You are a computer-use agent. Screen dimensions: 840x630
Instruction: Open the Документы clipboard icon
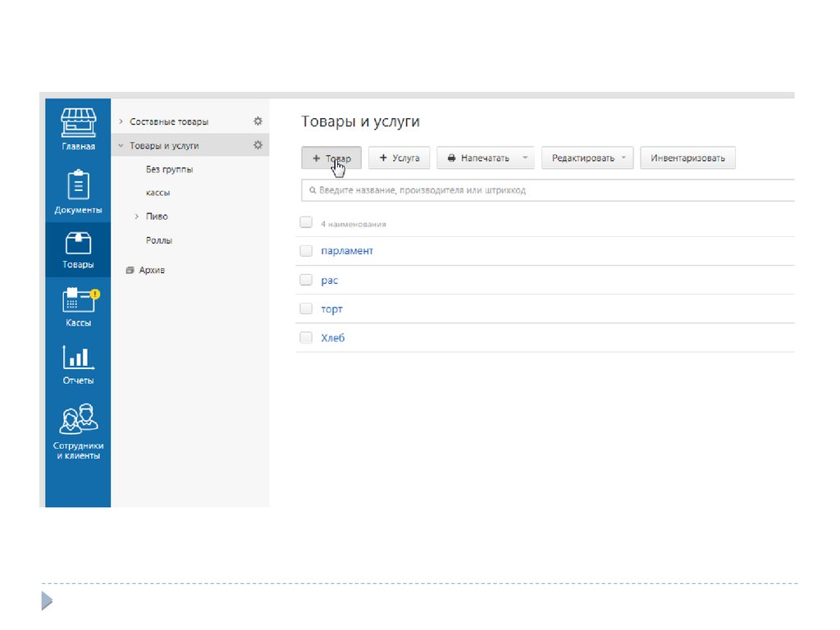(78, 185)
